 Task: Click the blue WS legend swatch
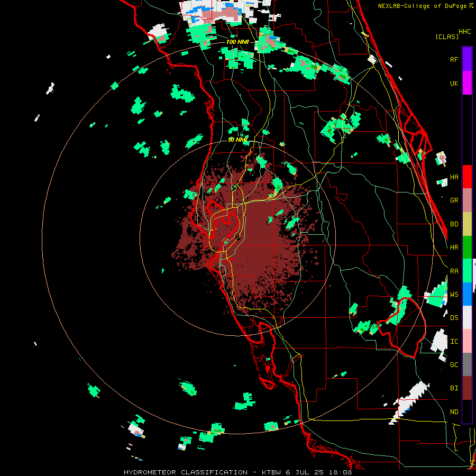tap(467, 294)
